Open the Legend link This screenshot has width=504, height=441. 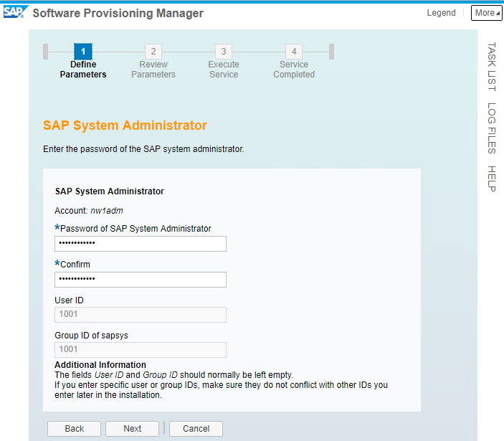[x=441, y=13]
